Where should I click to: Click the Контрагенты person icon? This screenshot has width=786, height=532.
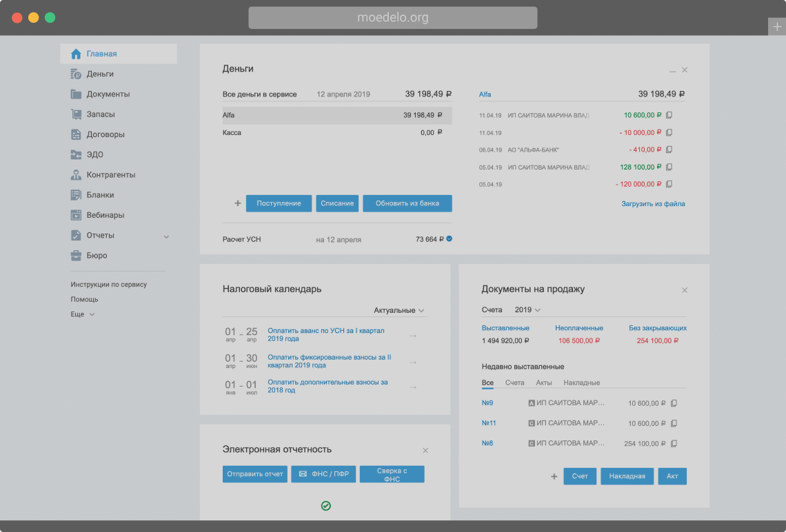point(76,175)
